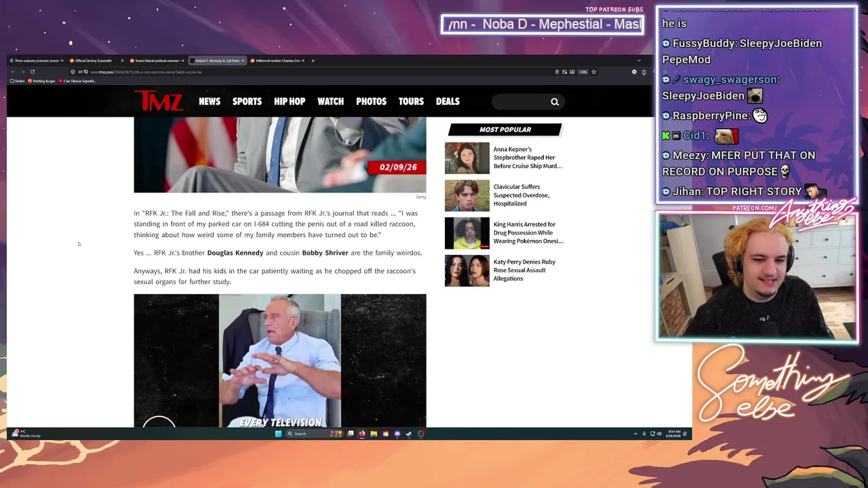Open a new browser tab with plus
The image size is (868, 488).
(x=313, y=60)
